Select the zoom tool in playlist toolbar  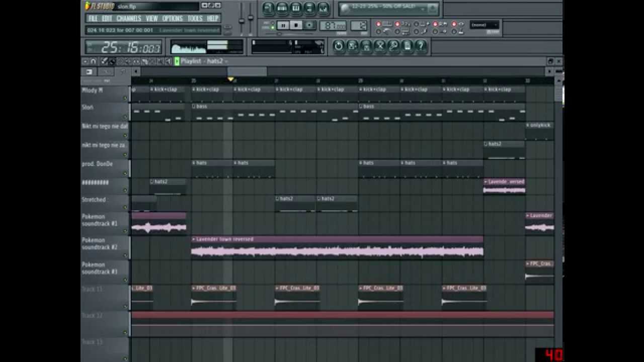tap(160, 61)
